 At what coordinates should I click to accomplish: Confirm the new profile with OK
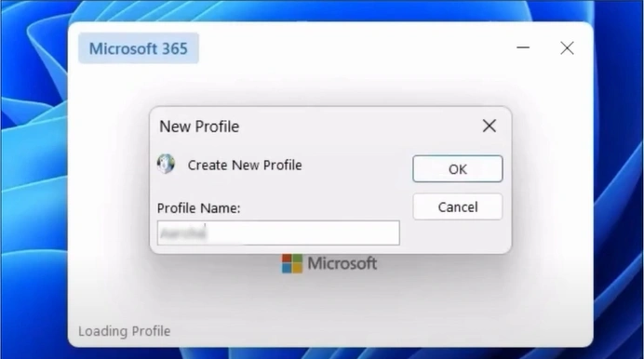click(458, 168)
